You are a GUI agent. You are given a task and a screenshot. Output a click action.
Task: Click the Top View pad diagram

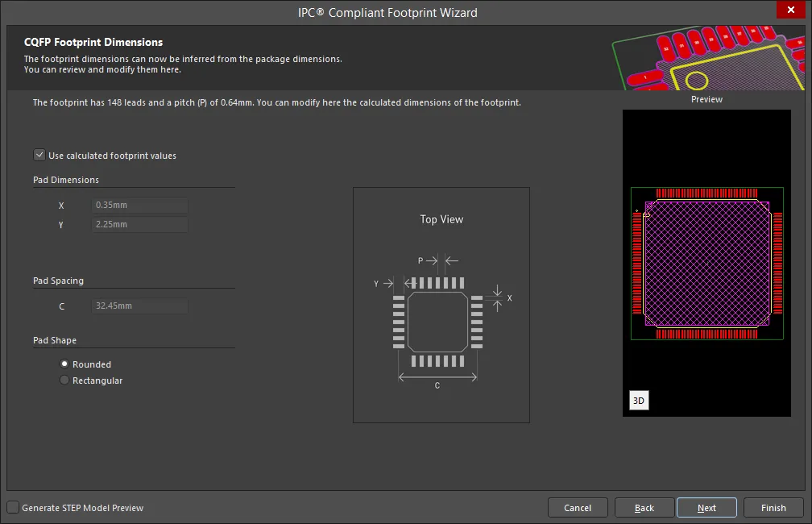441,305
